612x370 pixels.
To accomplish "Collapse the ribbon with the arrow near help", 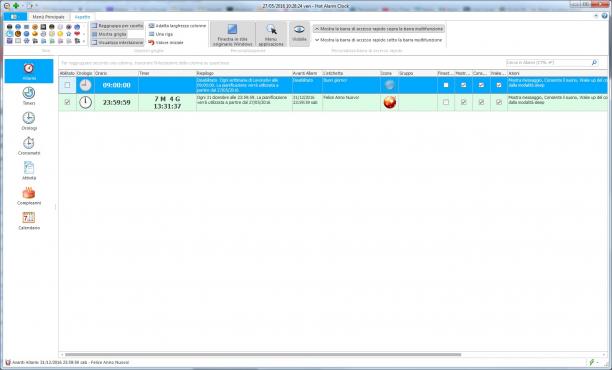I will point(596,16).
